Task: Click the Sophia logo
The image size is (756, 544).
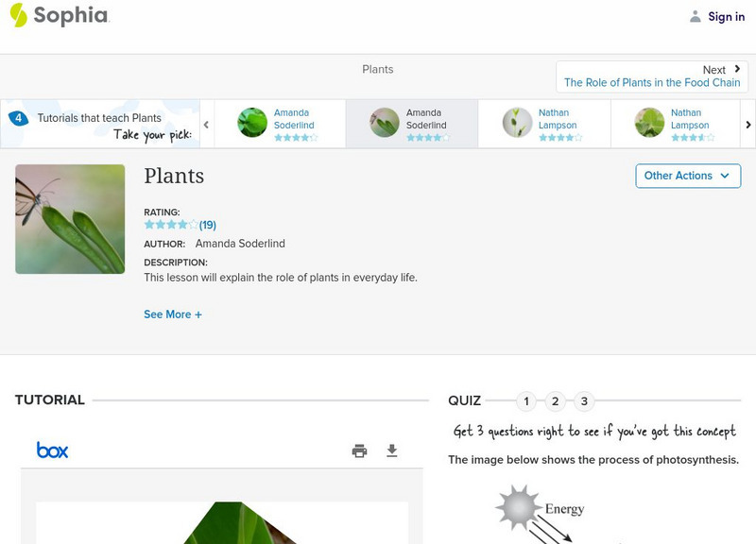Action: coord(59,15)
